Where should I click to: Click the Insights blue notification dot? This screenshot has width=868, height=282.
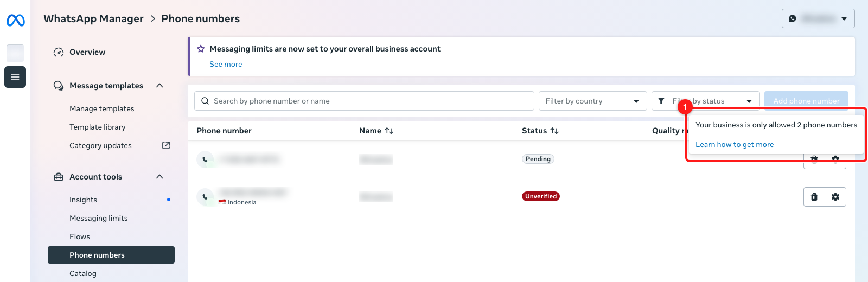(x=169, y=200)
